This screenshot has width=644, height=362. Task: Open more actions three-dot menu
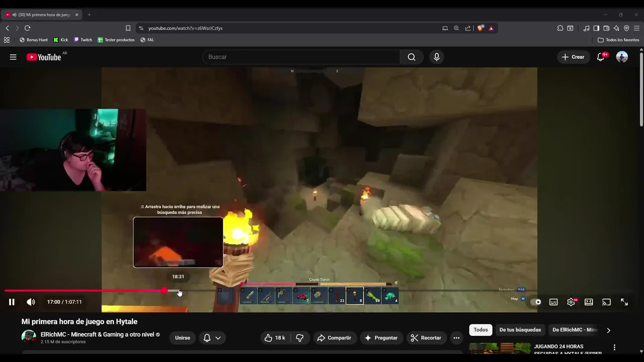(x=456, y=338)
